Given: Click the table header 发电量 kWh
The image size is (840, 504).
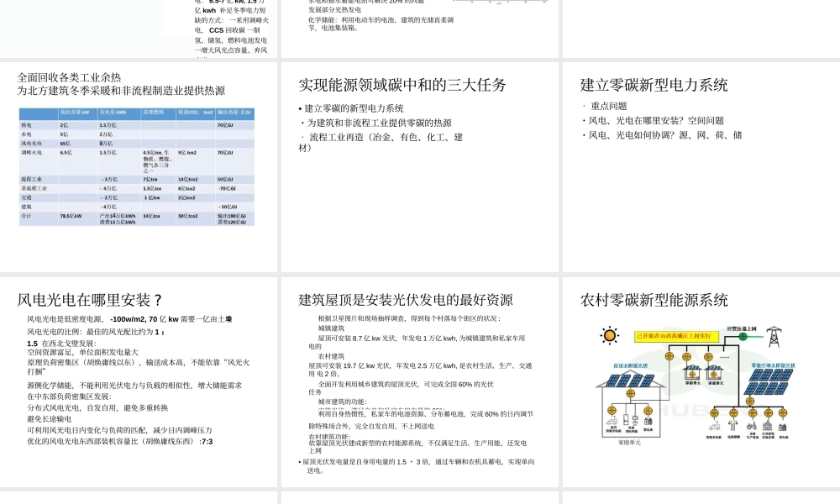Looking at the screenshot, I should [x=113, y=113].
